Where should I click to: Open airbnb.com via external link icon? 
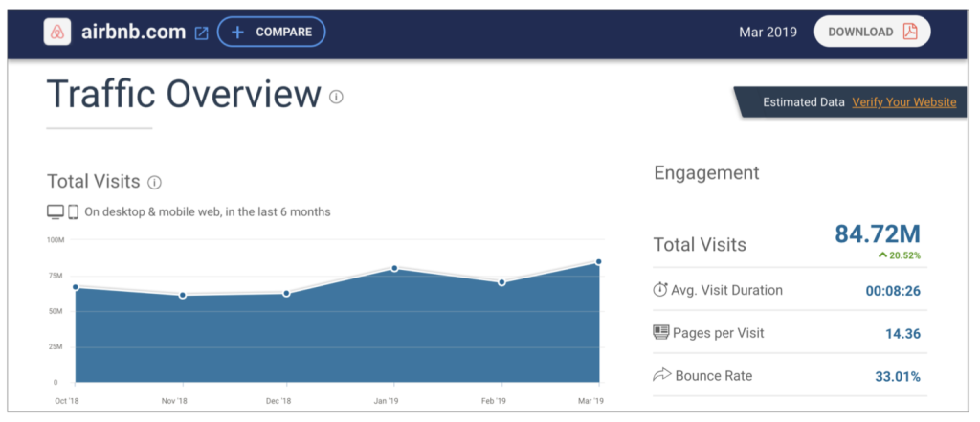(x=201, y=33)
